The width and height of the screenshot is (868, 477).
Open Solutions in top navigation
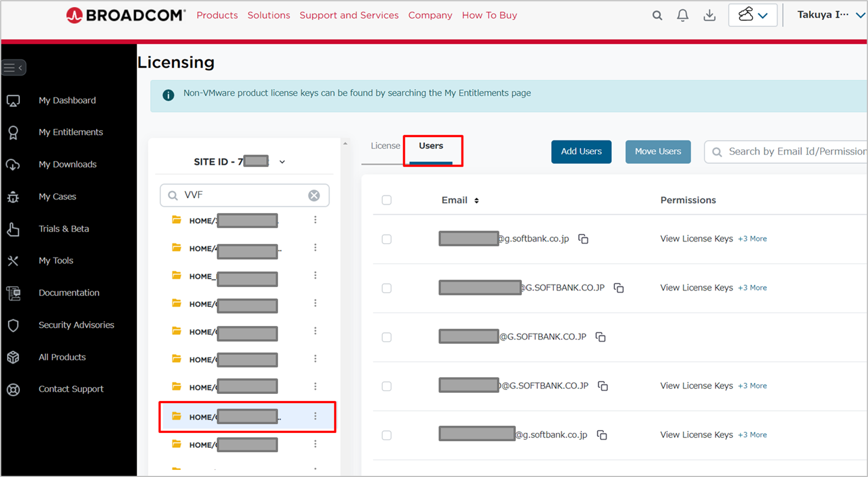[268, 15]
